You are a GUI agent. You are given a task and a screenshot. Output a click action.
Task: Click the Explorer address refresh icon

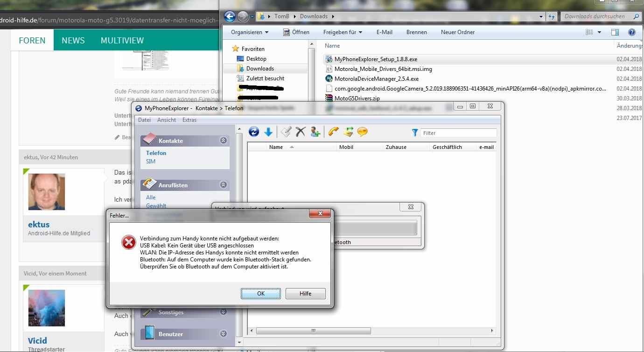(x=552, y=16)
